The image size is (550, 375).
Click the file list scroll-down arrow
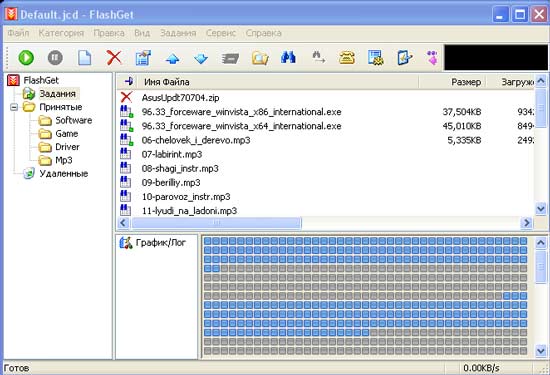tap(541, 209)
